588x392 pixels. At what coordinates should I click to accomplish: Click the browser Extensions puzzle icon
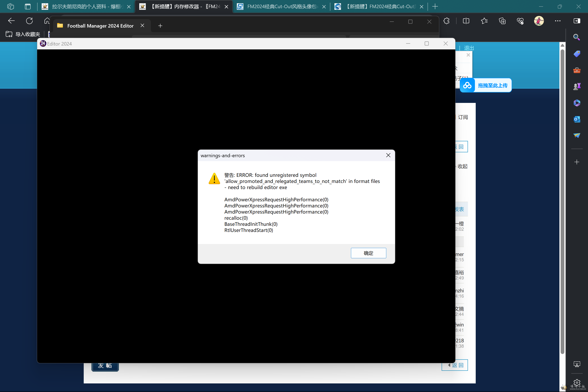[x=447, y=21]
